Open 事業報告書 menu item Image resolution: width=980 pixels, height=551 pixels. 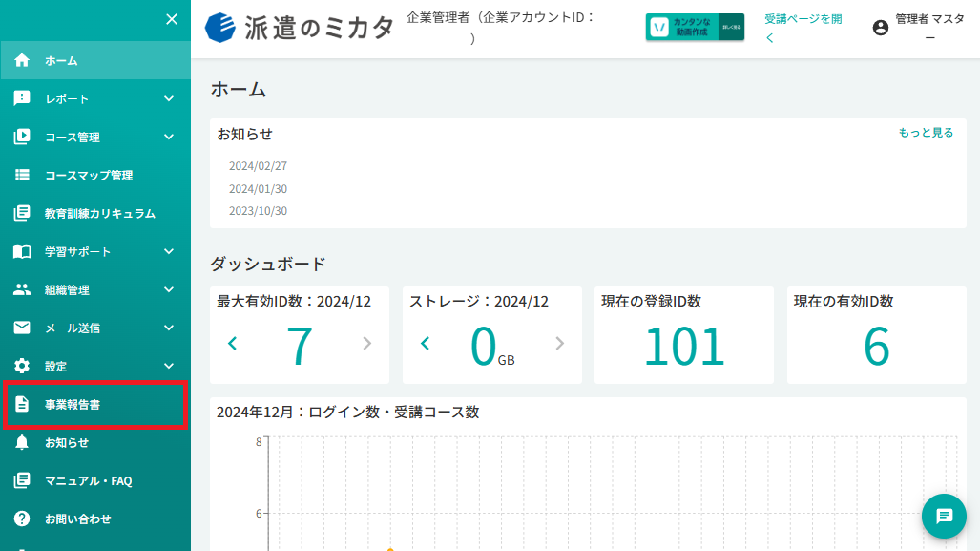point(95,404)
